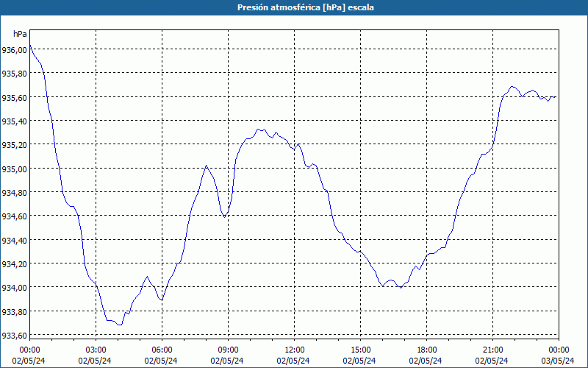Select the 18:00 time axis label
This screenshot has width=588, height=368.
click(427, 350)
